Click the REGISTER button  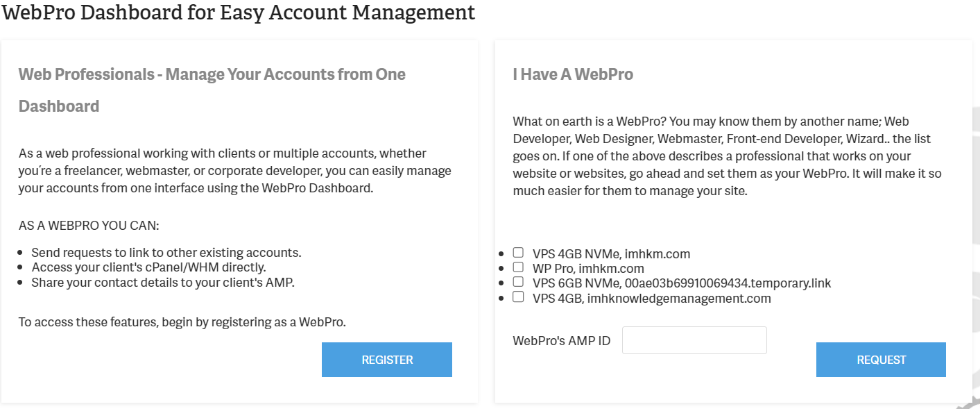386,360
